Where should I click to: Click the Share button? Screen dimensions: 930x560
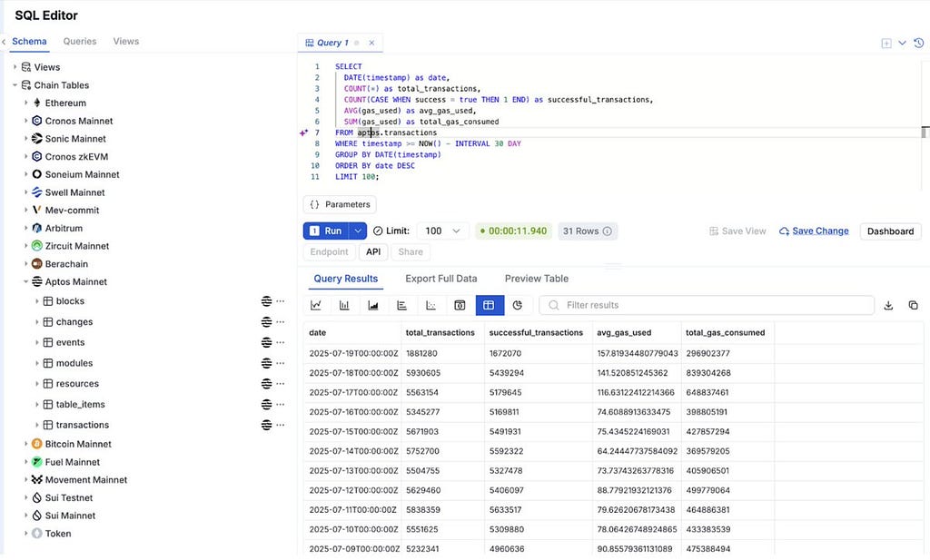411,251
